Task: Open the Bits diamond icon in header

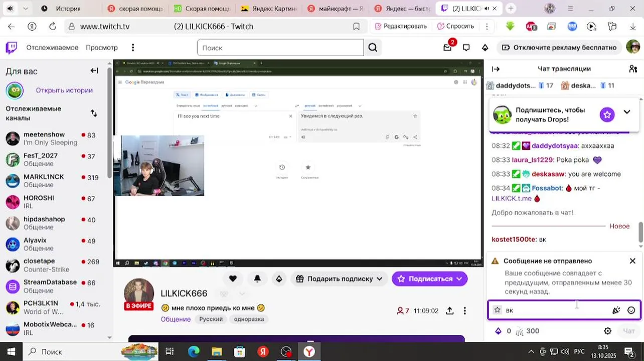Action: (485, 48)
